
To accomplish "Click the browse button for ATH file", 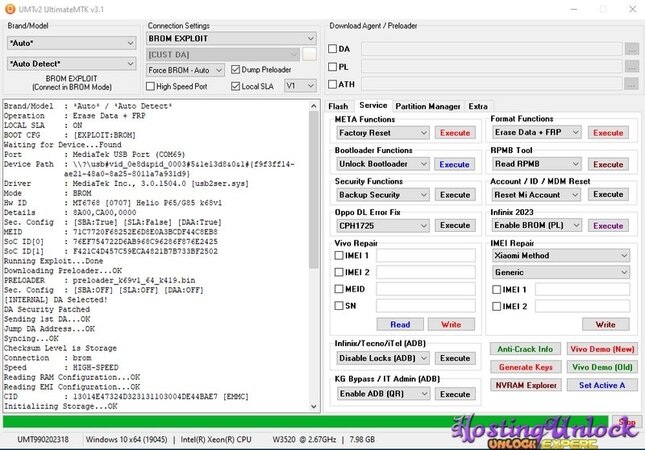I will tap(631, 86).
